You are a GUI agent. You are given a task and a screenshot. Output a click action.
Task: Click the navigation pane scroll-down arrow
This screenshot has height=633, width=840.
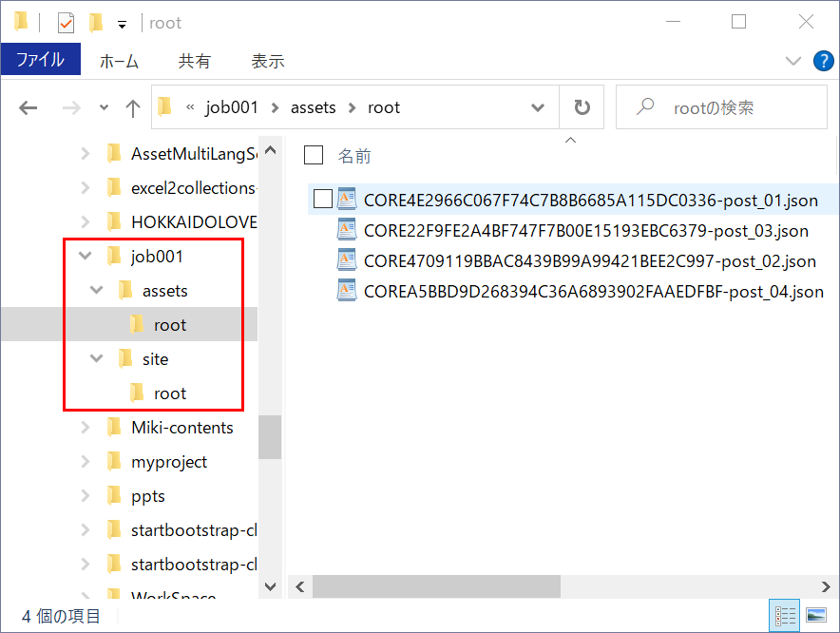pos(271,586)
